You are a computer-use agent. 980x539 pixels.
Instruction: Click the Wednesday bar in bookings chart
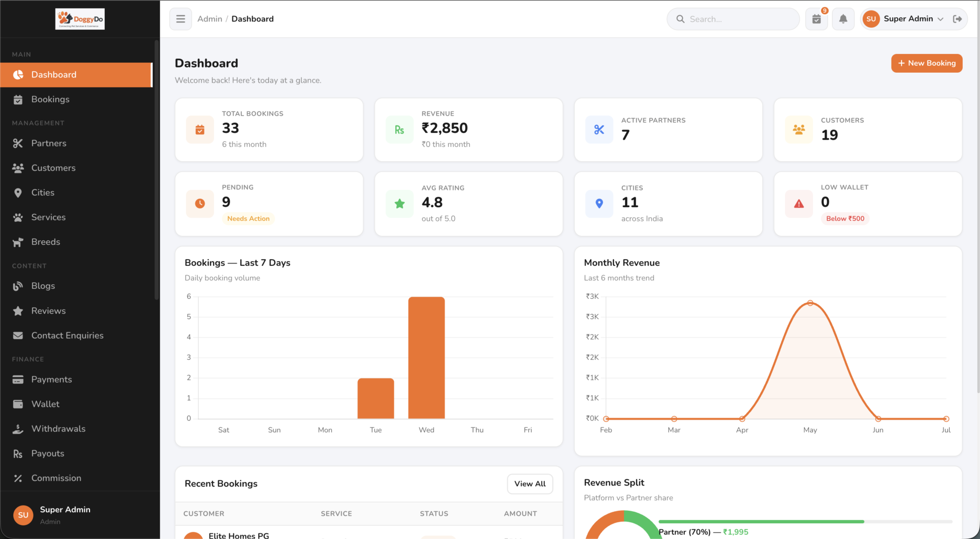point(426,358)
